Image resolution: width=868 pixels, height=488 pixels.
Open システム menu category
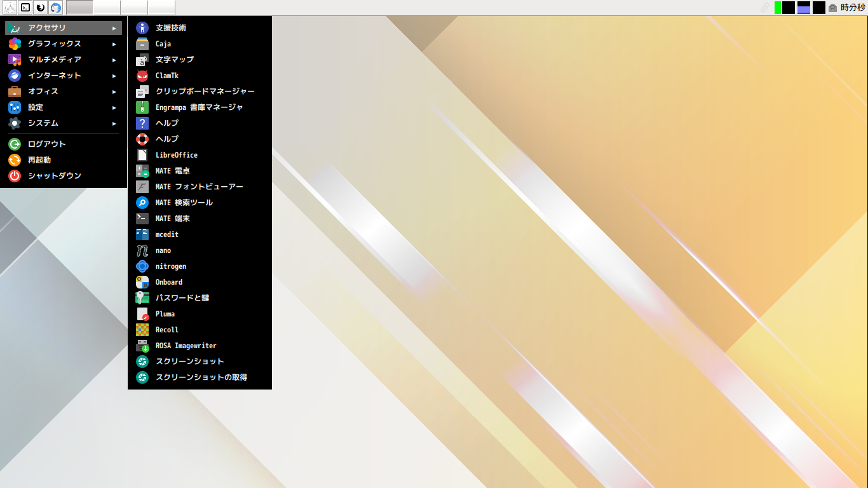click(64, 123)
